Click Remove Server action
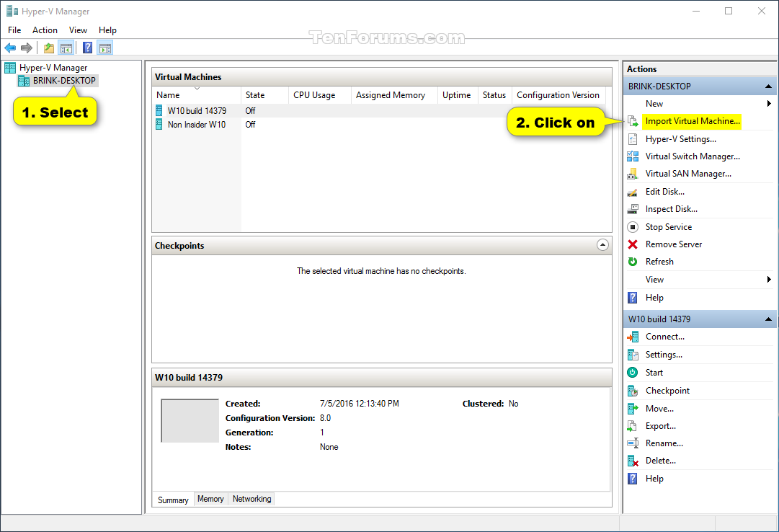This screenshot has height=532, width=779. pos(674,244)
